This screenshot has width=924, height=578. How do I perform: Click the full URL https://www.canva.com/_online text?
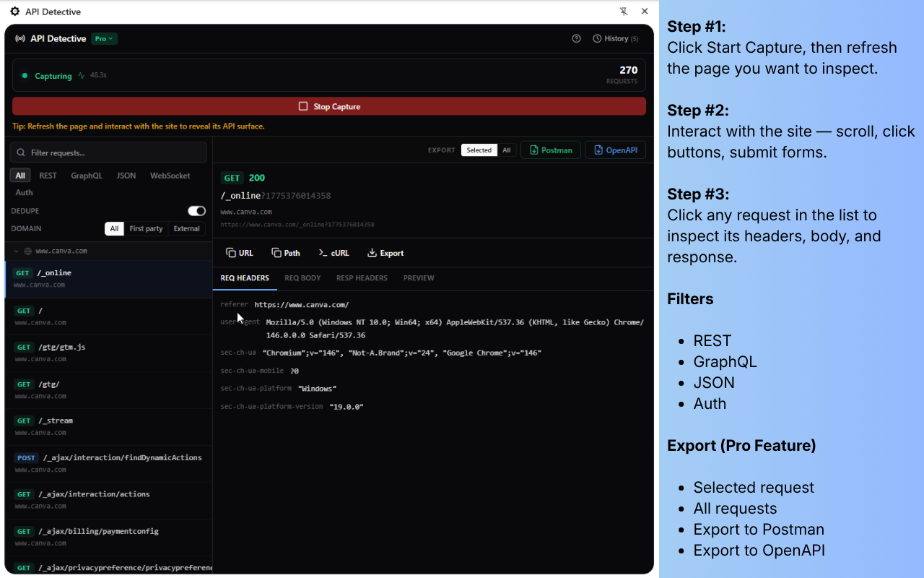coord(297,225)
